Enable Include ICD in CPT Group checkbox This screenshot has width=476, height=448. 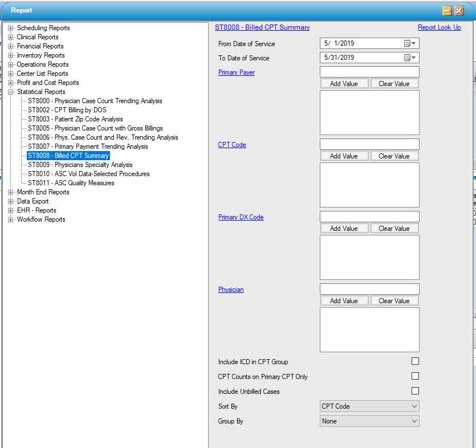(x=415, y=361)
